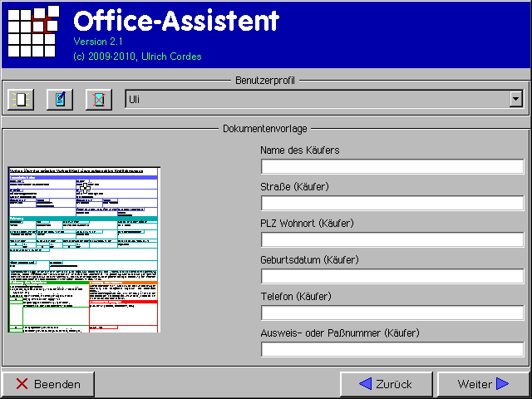Focus the Name des Käufers field
Image resolution: width=532 pixels, height=399 pixels.
click(x=392, y=166)
